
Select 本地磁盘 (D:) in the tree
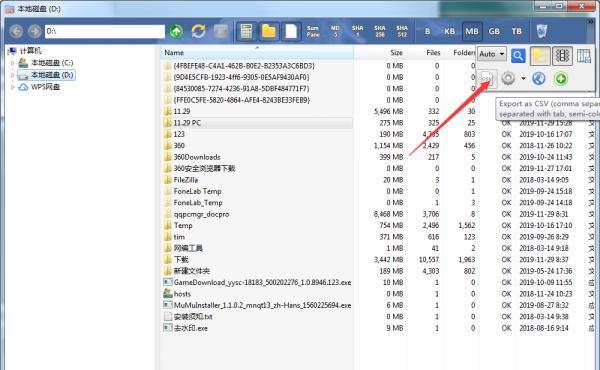click(52, 75)
